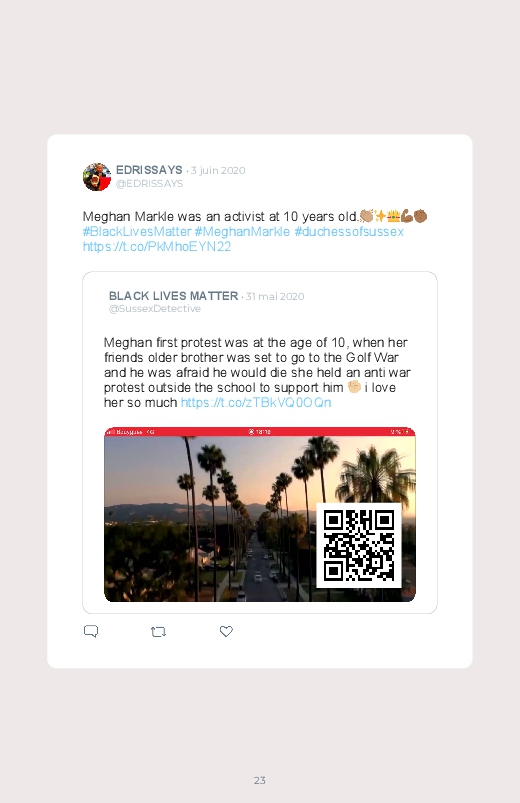Click the @SussexDetective handle

[x=155, y=308]
